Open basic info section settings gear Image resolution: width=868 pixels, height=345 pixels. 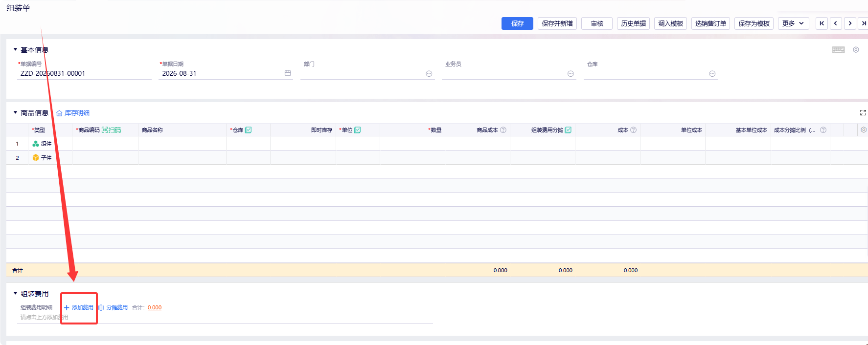point(856,50)
